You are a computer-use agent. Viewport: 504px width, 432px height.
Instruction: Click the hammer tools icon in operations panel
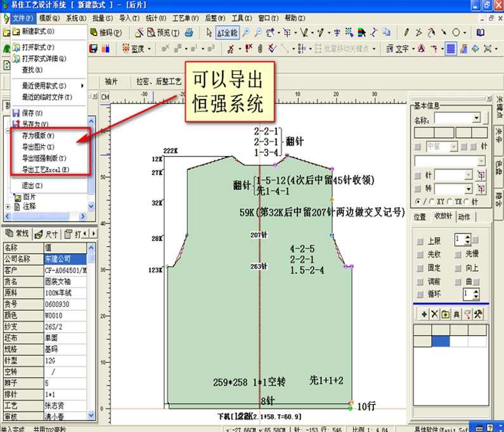pos(477,314)
